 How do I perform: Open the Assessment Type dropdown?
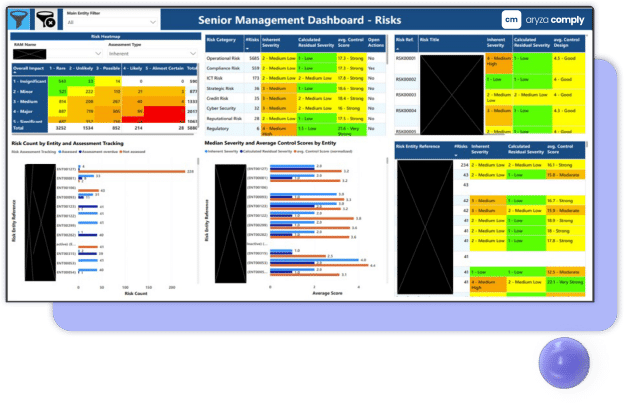click(x=152, y=53)
